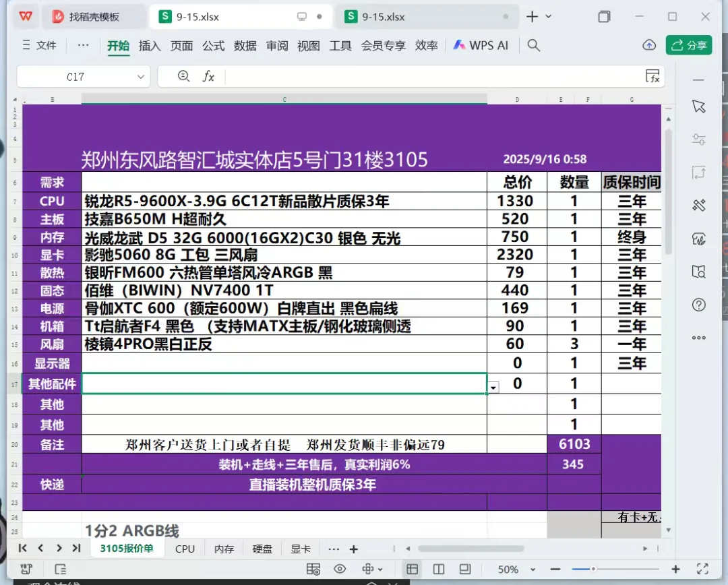Select the 插入 ribbon tab
The height and width of the screenshot is (585, 728).
(150, 46)
